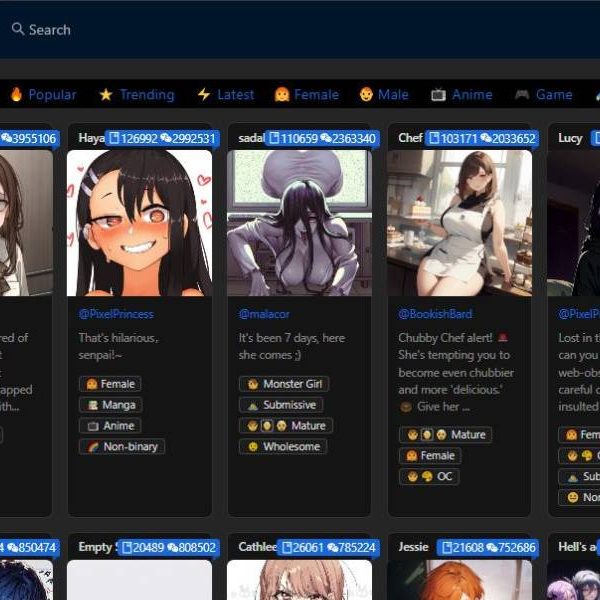Open the @PixelPrincess profile link under Haya card
The width and height of the screenshot is (600, 600).
[116, 314]
